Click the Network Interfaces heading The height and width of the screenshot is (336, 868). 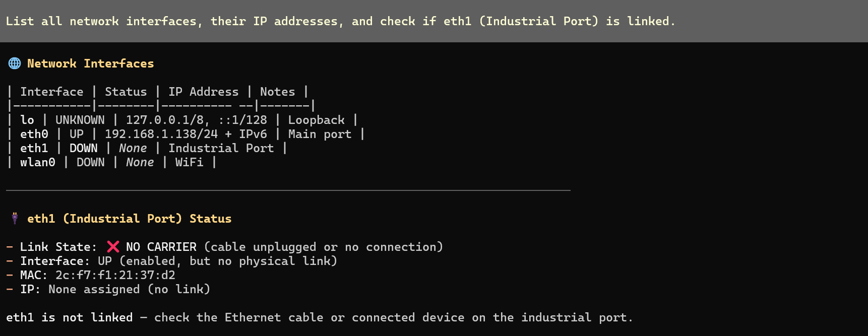point(90,63)
